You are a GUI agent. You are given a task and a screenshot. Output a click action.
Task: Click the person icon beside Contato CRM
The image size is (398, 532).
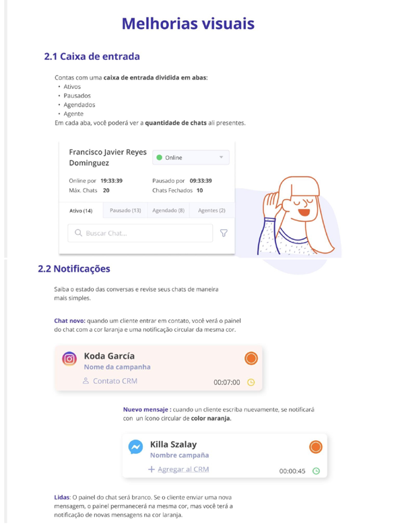point(86,381)
